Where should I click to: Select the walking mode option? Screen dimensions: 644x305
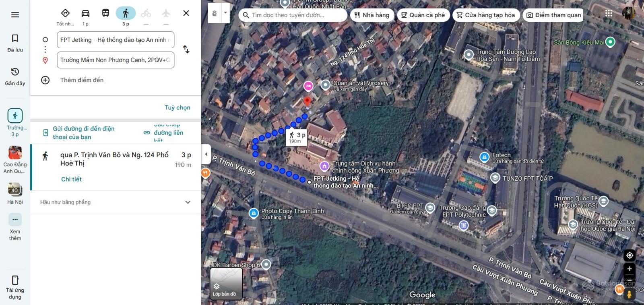pos(126,13)
